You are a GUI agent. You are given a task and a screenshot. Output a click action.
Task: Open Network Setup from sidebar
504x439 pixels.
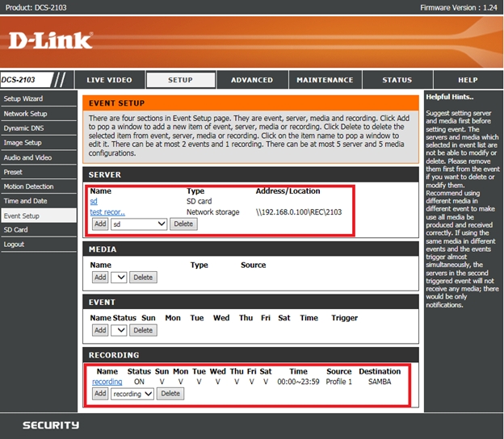tap(26, 114)
